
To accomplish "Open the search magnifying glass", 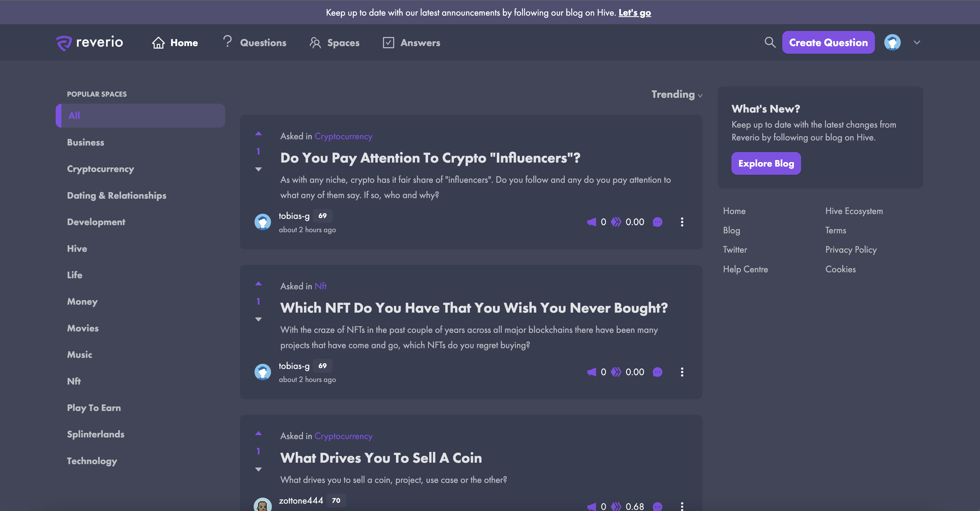I will point(770,42).
